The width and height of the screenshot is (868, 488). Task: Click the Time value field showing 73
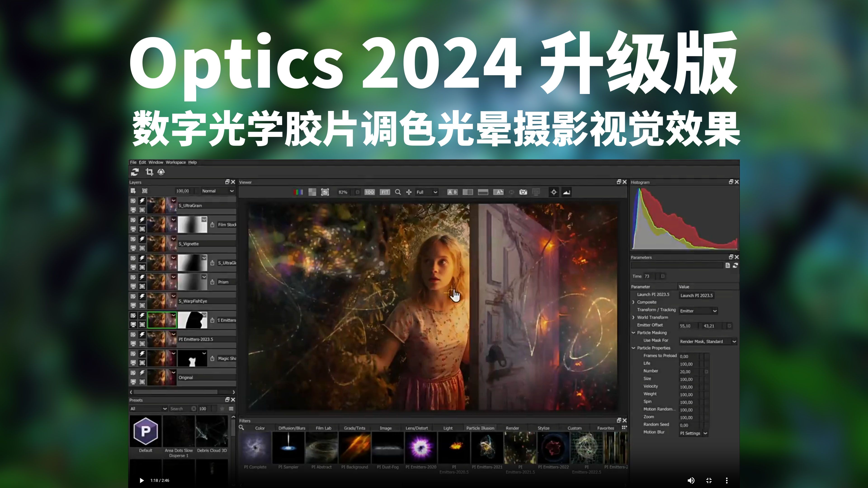tap(649, 276)
